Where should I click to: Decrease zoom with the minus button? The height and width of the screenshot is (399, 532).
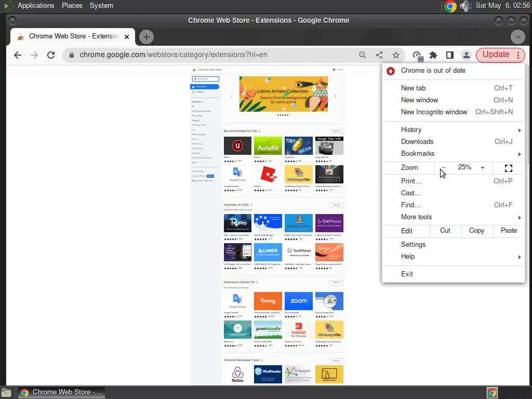coord(443,168)
